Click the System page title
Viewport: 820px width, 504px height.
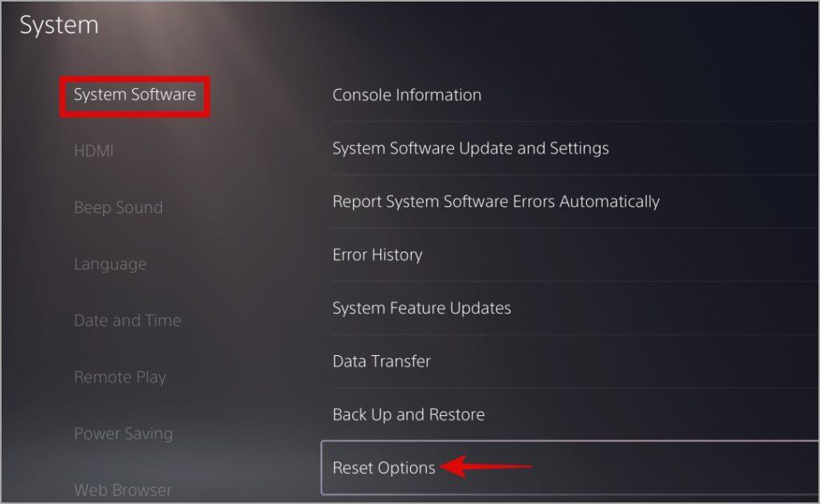(59, 25)
